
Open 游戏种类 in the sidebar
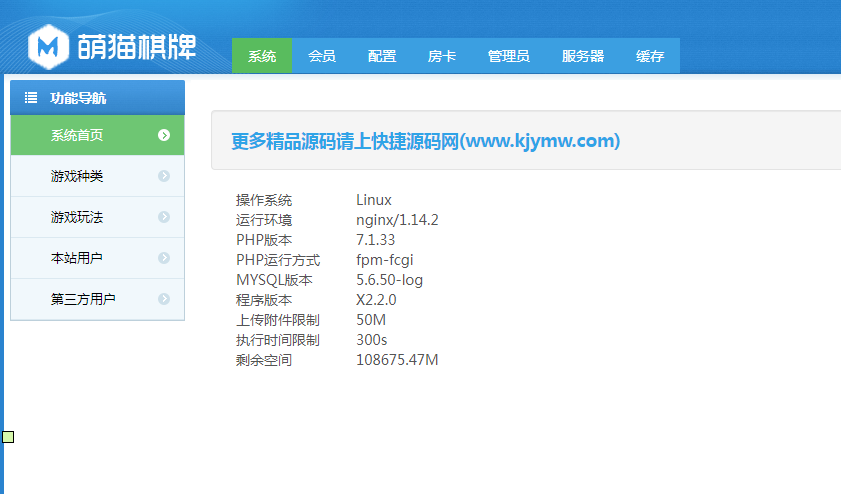[77, 176]
